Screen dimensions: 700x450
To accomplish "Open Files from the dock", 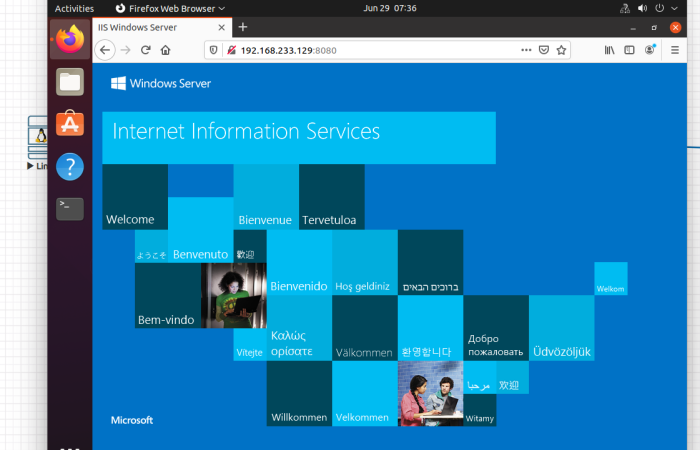I will tap(70, 82).
